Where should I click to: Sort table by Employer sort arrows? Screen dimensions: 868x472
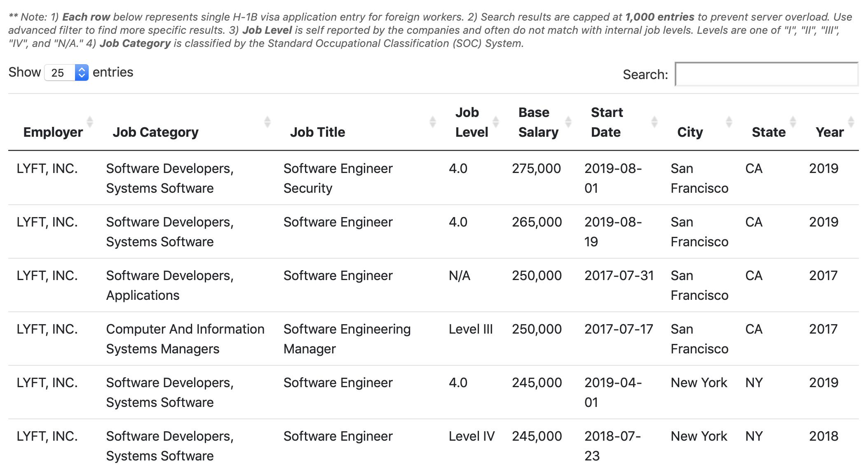89,122
